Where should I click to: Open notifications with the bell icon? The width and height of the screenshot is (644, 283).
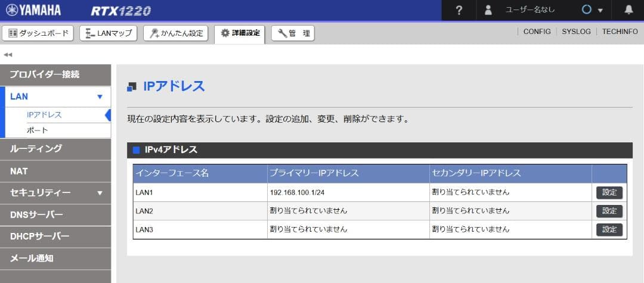pyautogui.click(x=628, y=10)
